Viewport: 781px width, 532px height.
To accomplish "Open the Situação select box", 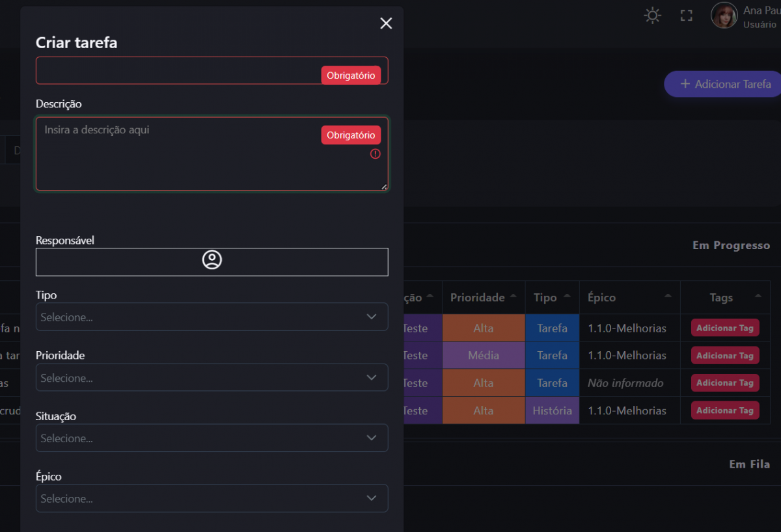I will tap(212, 438).
